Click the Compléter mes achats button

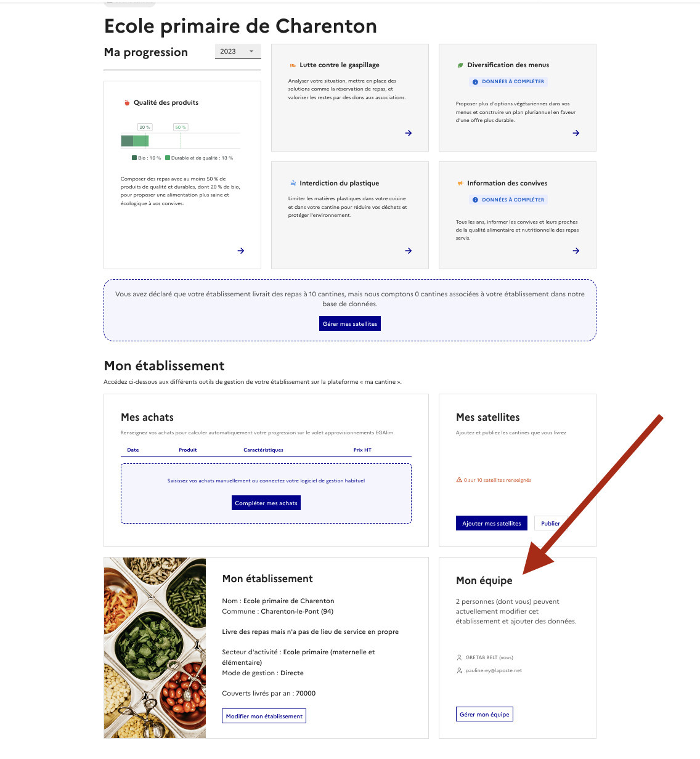pyautogui.click(x=266, y=503)
